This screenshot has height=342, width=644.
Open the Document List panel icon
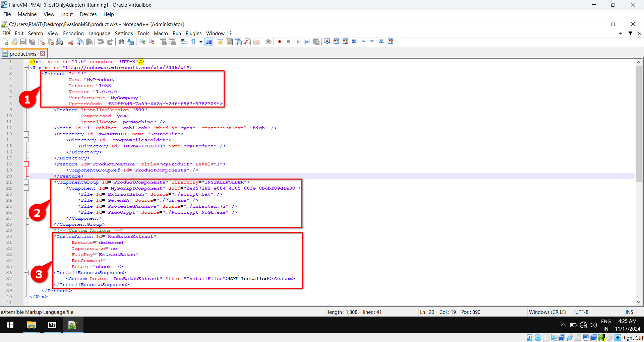[x=238, y=42]
